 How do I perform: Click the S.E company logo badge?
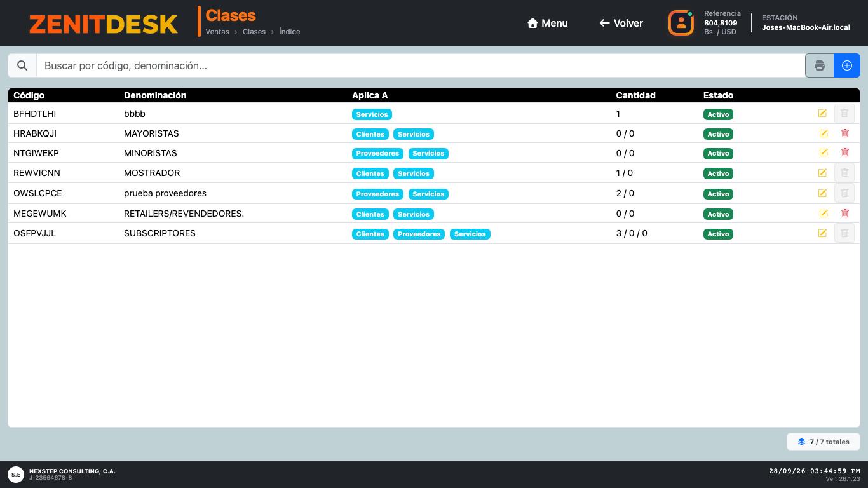click(16, 474)
